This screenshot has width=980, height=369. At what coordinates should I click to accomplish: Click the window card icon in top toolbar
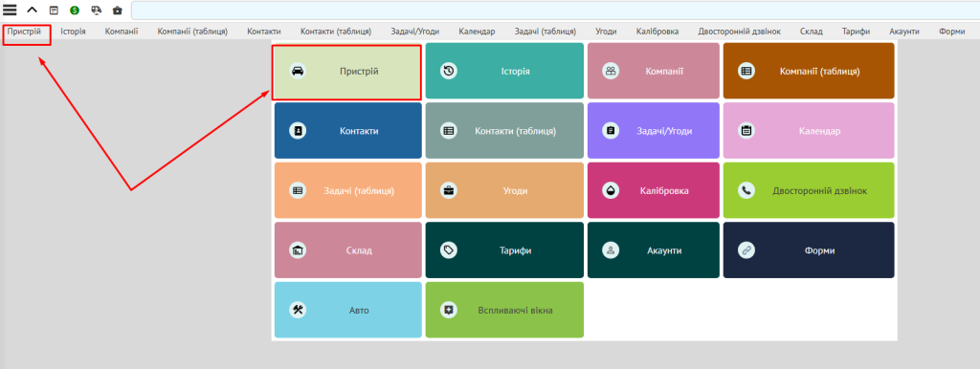coord(54,10)
